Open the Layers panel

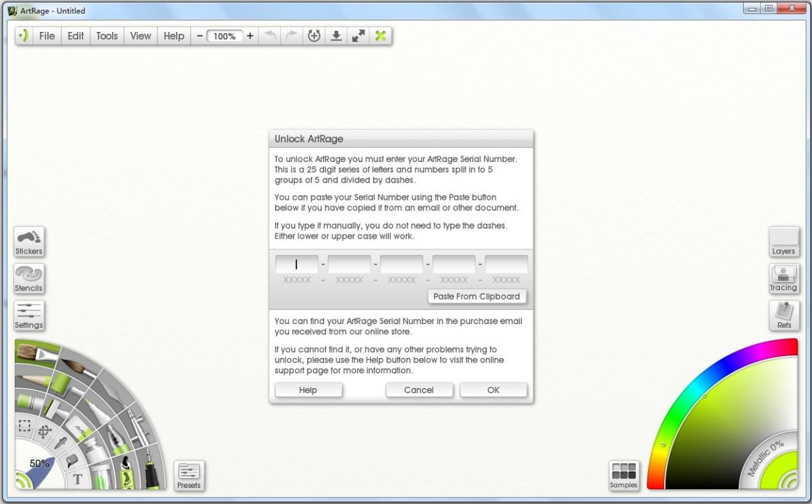click(784, 242)
